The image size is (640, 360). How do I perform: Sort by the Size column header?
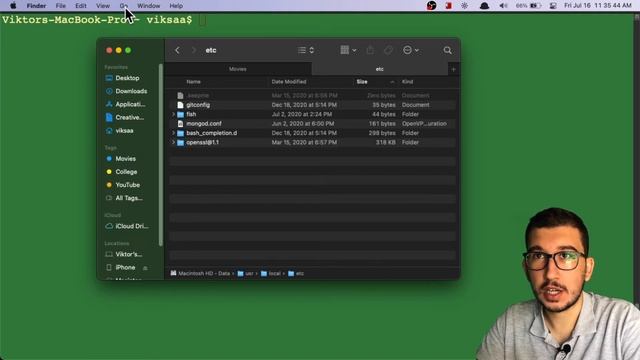tap(362, 82)
